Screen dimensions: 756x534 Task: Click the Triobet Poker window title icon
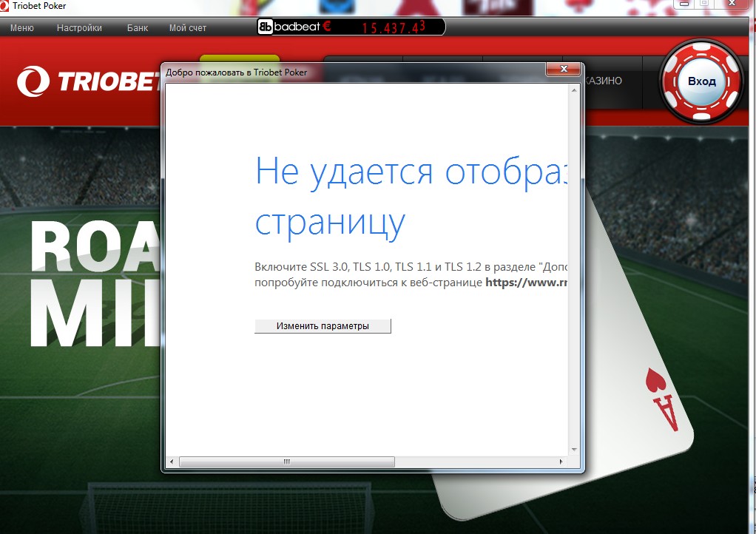pos(4,5)
